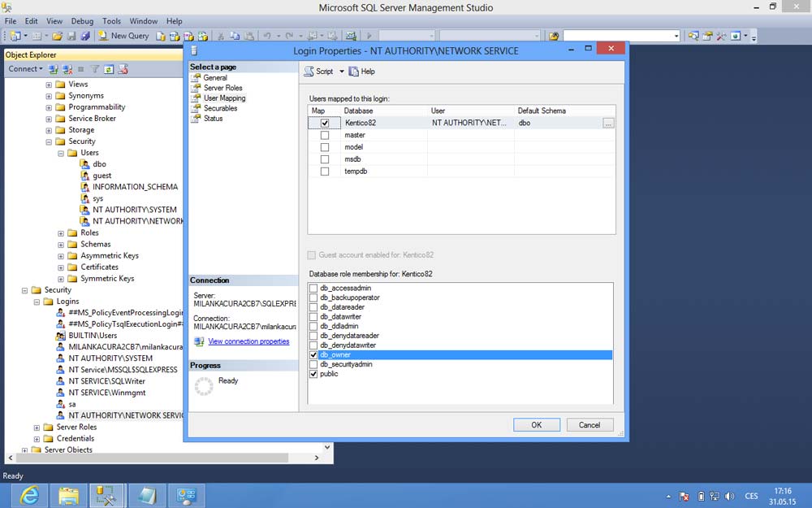Click the New Query toolbar button
This screenshot has height=508, width=812.
click(x=123, y=36)
